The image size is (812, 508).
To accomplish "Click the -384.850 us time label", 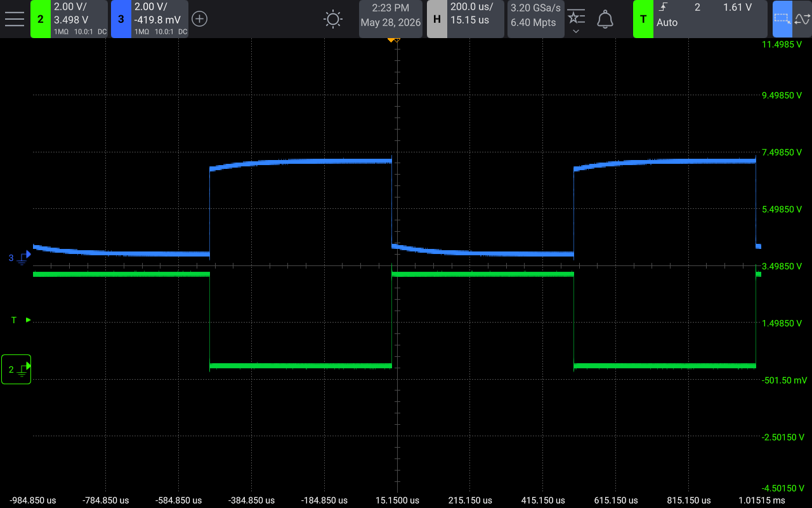I will (251, 500).
